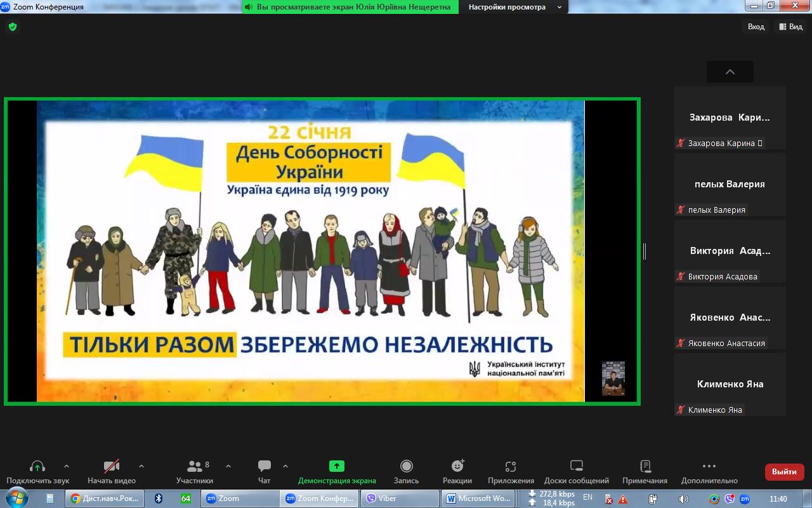The width and height of the screenshot is (812, 508).
Task: Select the presenter video thumbnail
Action: 613,378
